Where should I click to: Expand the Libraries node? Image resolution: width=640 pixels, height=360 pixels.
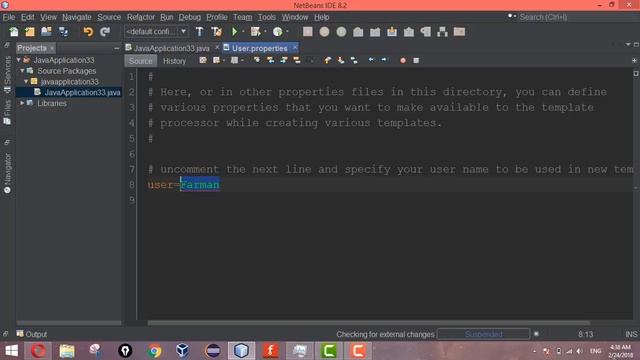click(x=22, y=103)
